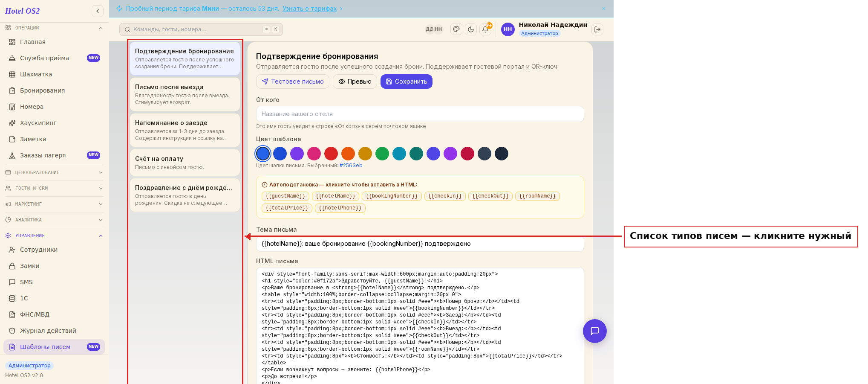Close the trial period banner

[x=604, y=9]
